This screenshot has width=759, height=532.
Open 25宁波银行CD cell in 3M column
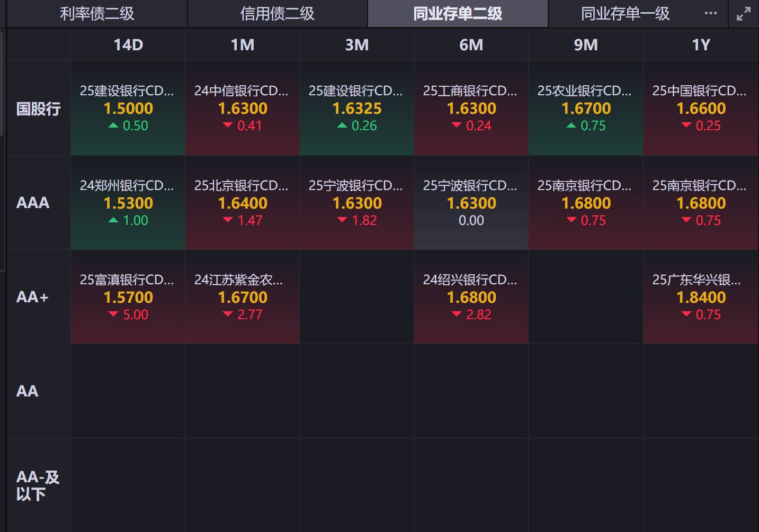coord(356,203)
